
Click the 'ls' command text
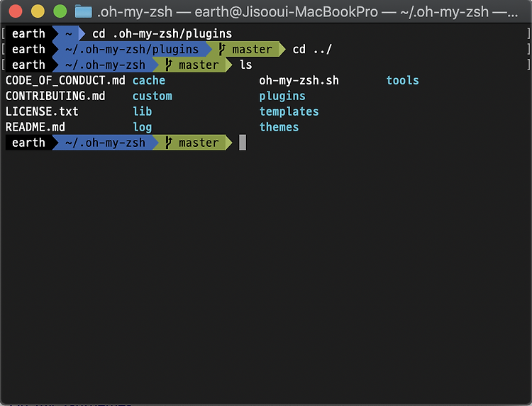point(245,65)
